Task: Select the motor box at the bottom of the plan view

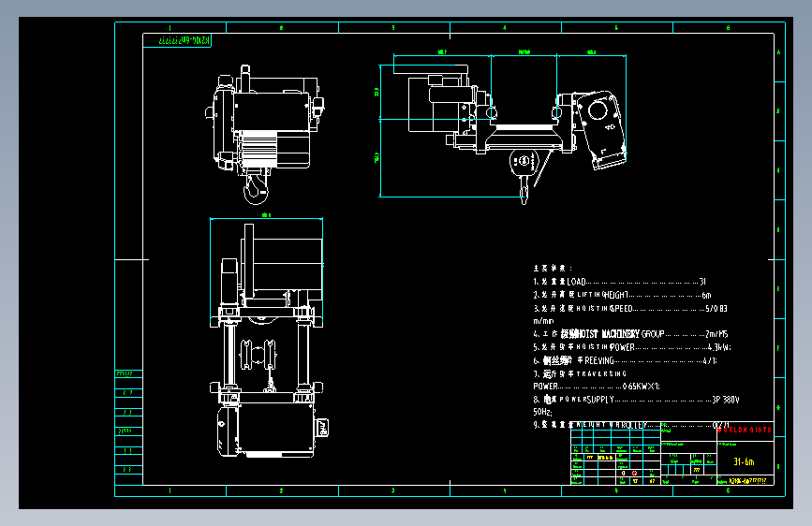Action: pyautogui.click(x=267, y=431)
